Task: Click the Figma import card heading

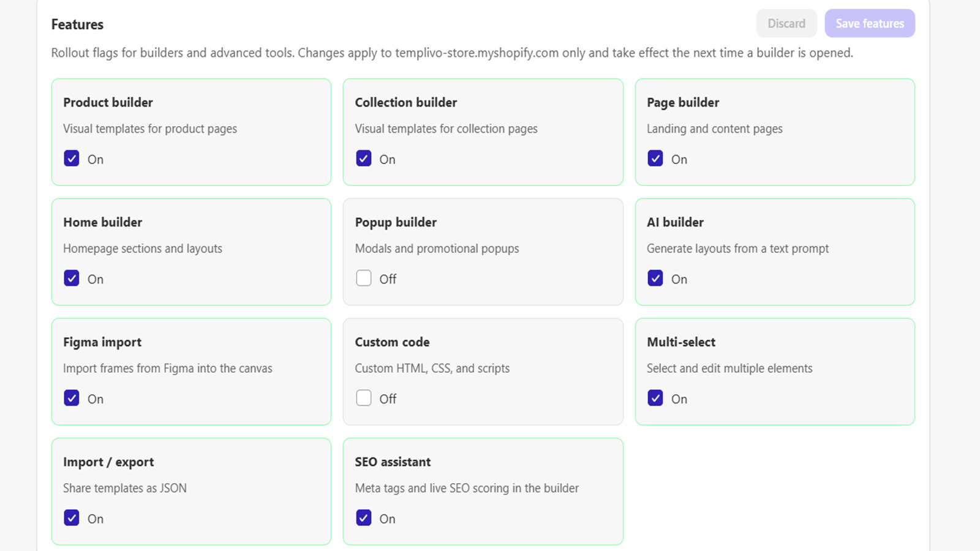Action: coord(102,342)
